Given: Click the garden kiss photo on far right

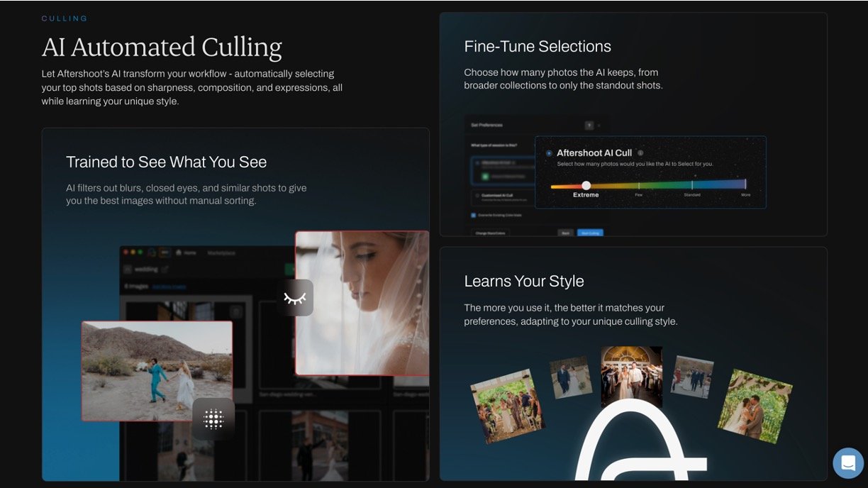Looking at the screenshot, I should [754, 405].
